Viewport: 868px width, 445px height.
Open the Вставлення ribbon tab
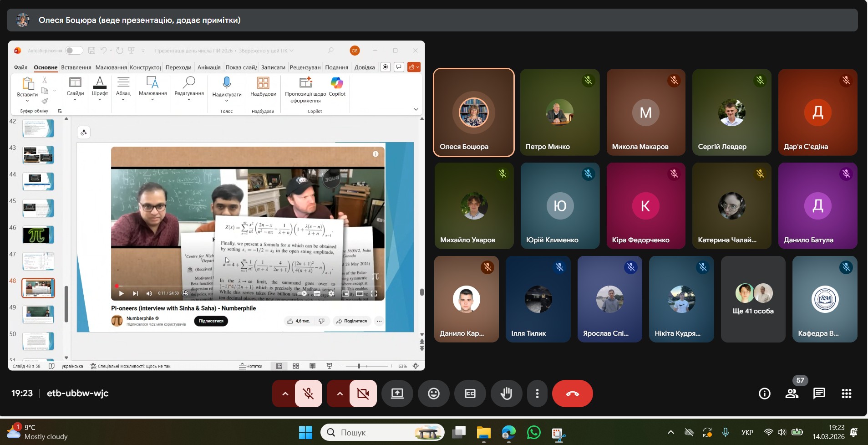[x=76, y=67]
